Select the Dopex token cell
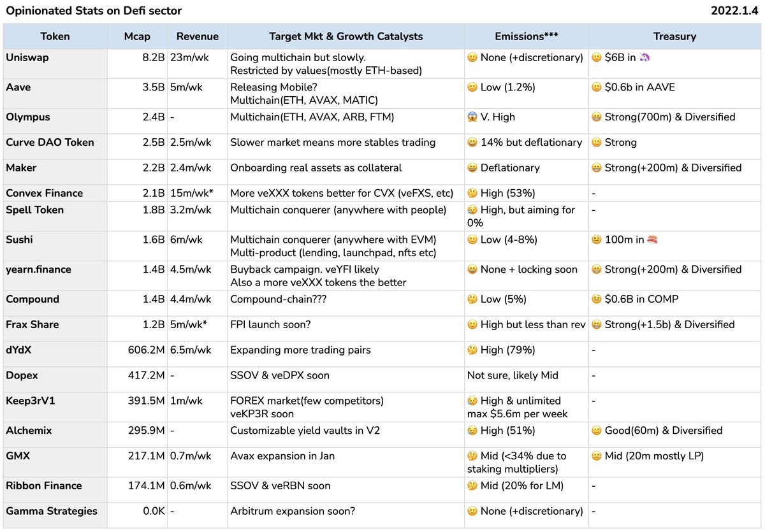Screen dimensions: 765x532 [55, 379]
